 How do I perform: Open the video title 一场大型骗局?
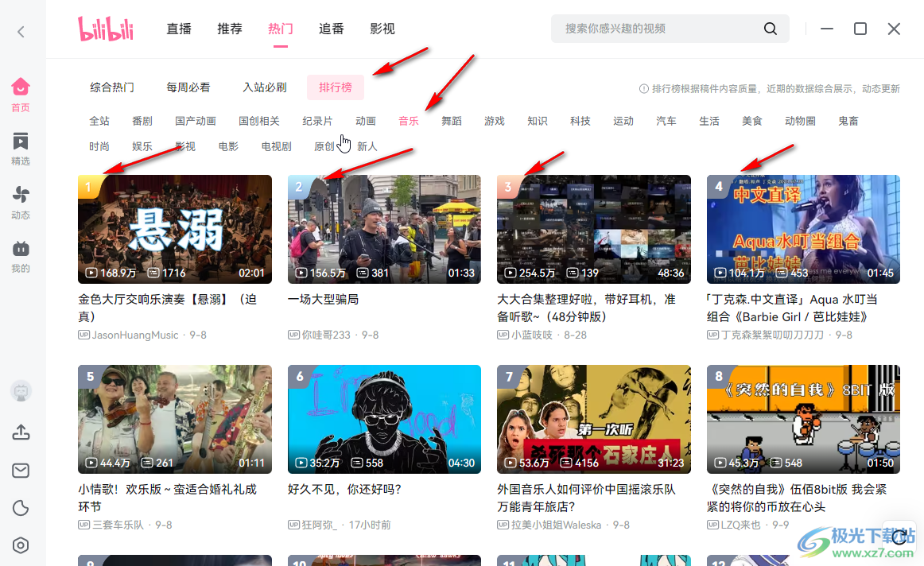coord(323,299)
